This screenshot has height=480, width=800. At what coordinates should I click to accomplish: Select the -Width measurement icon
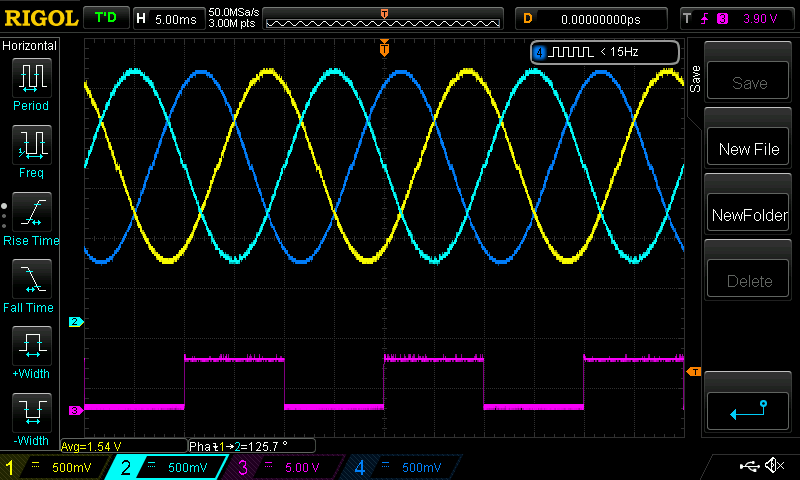pyautogui.click(x=31, y=413)
